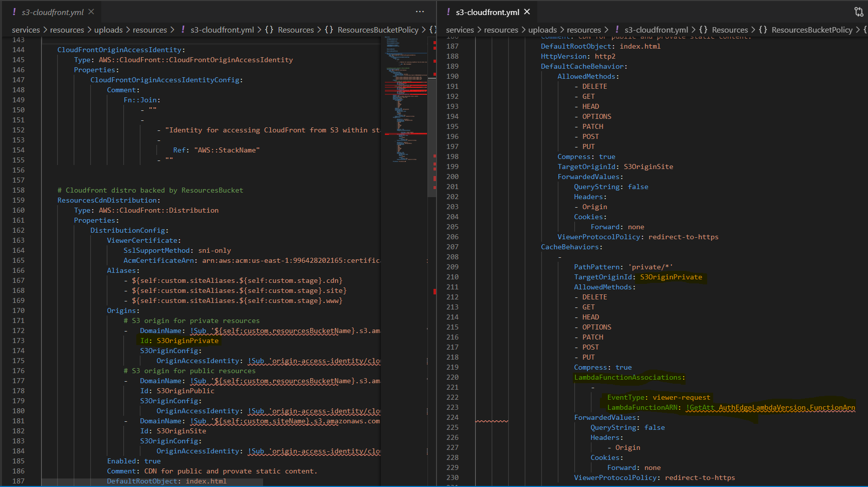The height and width of the screenshot is (487, 868).
Task: Click YAML file icon in right breadcrumb
Action: [x=617, y=30]
